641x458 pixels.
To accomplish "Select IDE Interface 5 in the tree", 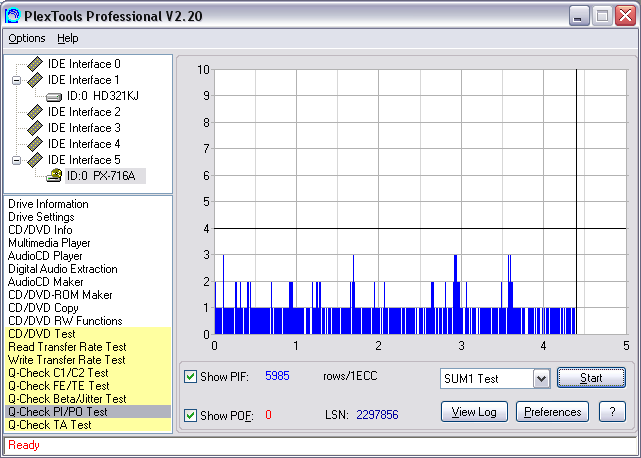I will click(84, 160).
